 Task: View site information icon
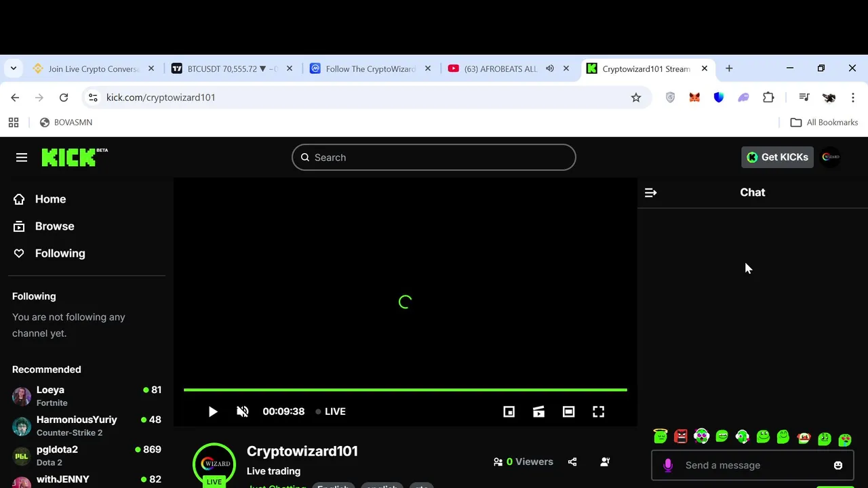[x=93, y=98]
